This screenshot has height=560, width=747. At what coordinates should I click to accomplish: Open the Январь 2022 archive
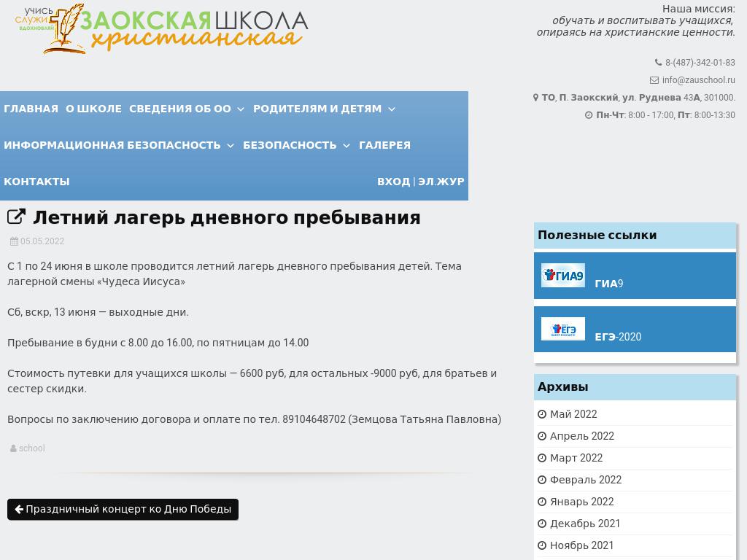point(582,502)
